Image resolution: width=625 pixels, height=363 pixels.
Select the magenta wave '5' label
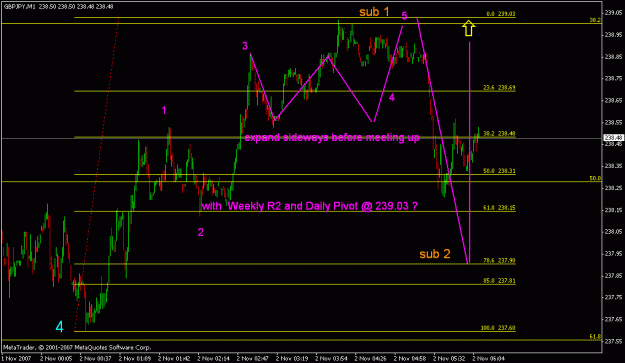pyautogui.click(x=404, y=16)
